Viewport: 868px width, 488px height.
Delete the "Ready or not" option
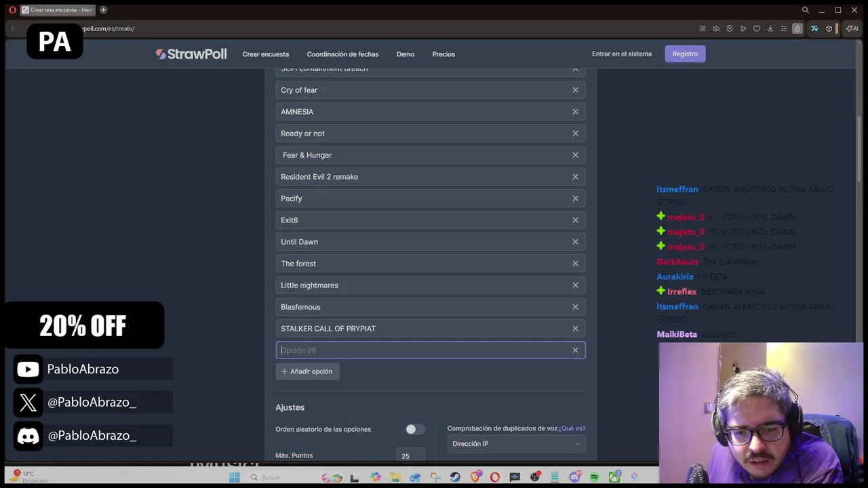575,134
